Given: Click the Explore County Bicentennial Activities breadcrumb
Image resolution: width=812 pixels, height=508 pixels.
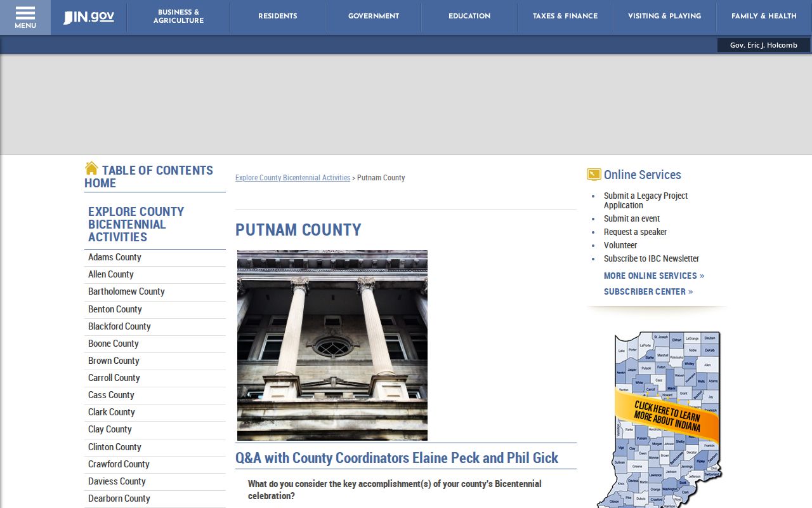Looking at the screenshot, I should click(x=292, y=178).
